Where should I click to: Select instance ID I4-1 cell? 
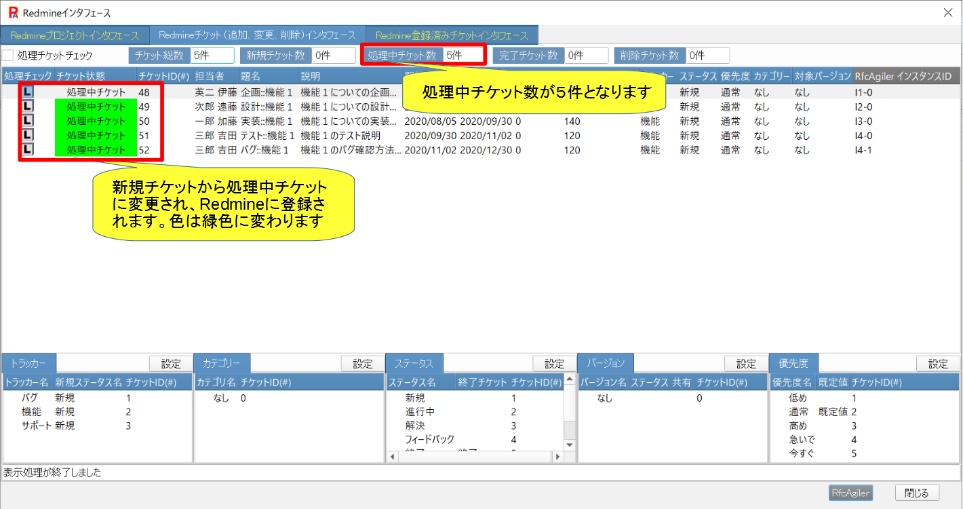point(864,150)
